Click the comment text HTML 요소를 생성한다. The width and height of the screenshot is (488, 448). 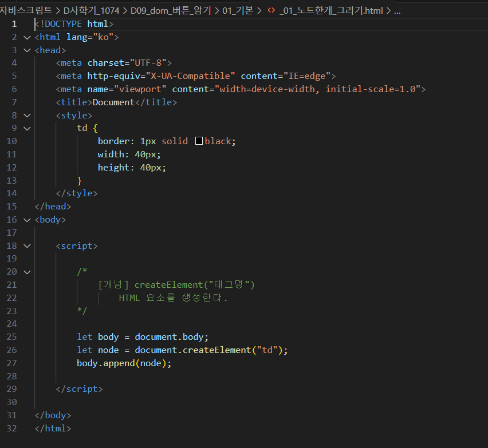click(x=174, y=298)
